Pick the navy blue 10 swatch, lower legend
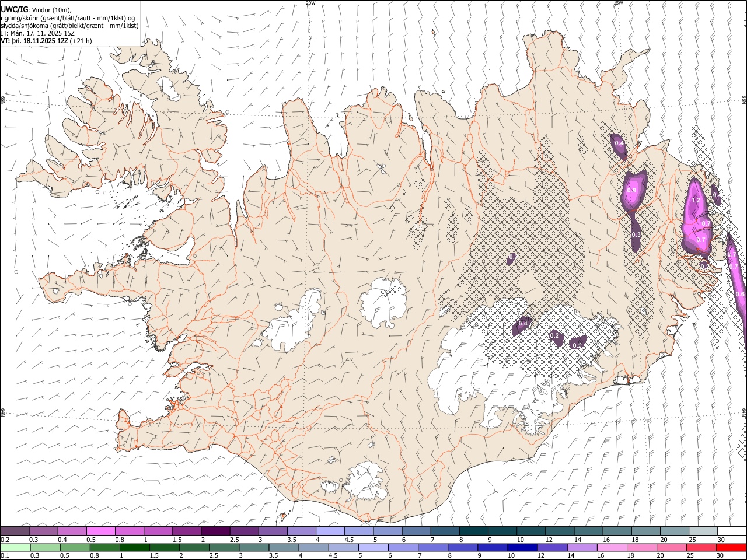The image size is (747, 560). 522,548
